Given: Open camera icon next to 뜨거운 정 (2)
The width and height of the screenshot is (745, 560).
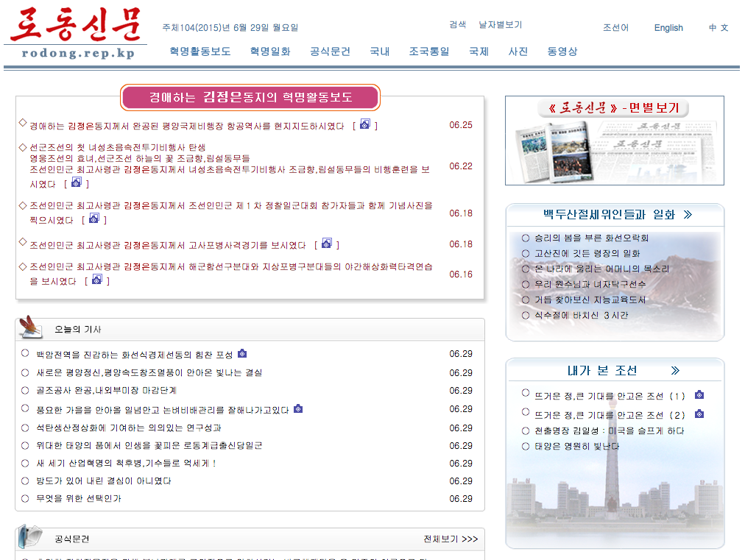Looking at the screenshot, I should coord(699,414).
